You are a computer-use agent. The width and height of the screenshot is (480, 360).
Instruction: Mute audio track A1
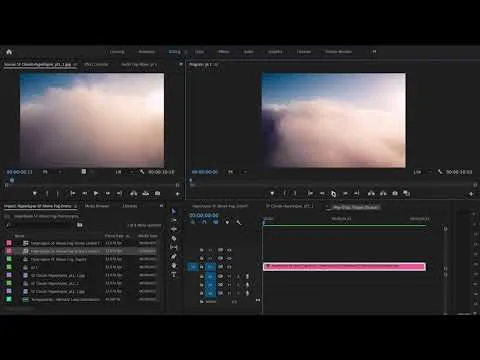tap(229, 276)
